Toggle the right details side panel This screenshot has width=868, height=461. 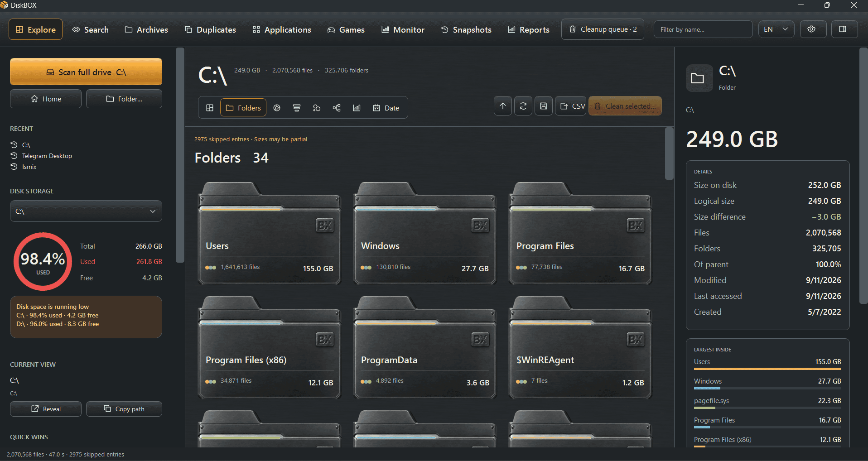[844, 29]
